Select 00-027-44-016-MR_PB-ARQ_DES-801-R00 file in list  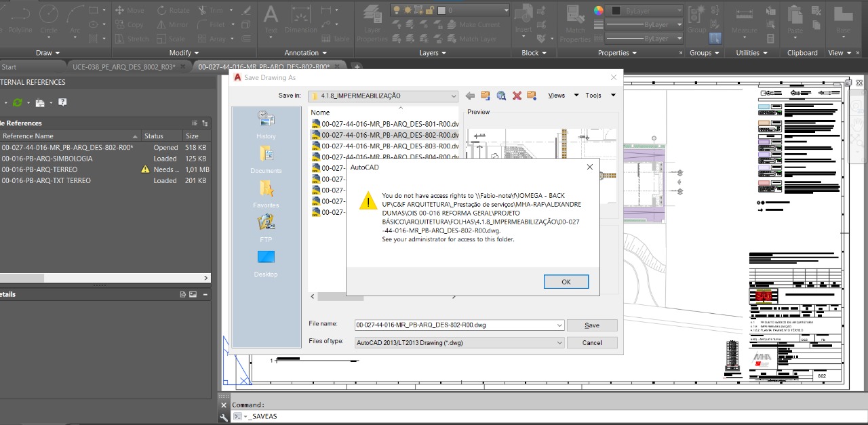pos(390,124)
